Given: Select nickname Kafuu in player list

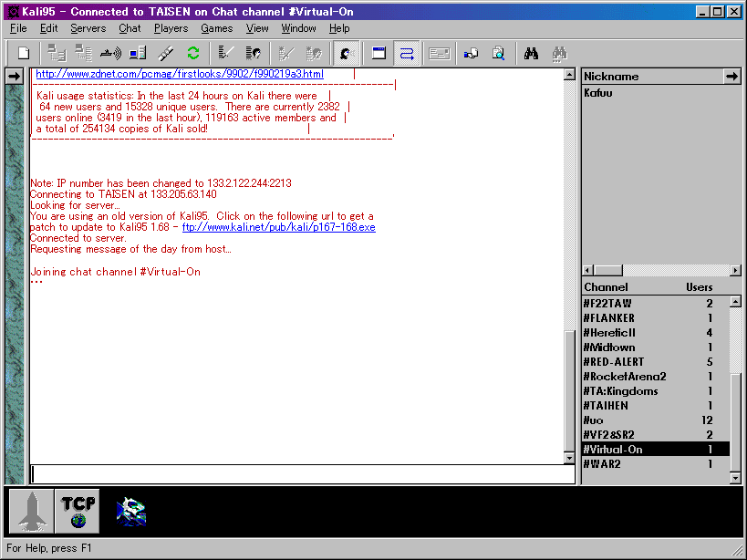Looking at the screenshot, I should click(x=598, y=93).
